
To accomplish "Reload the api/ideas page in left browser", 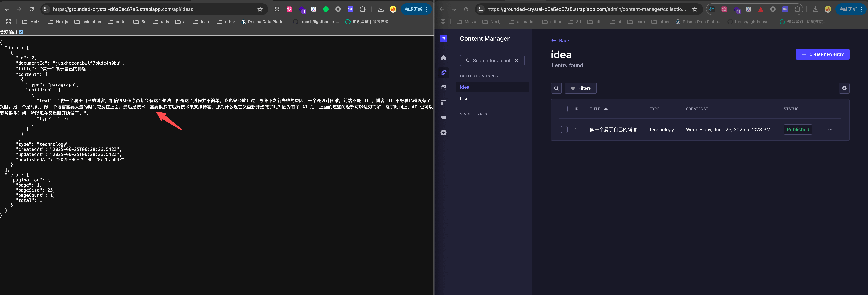I will click(x=31, y=9).
